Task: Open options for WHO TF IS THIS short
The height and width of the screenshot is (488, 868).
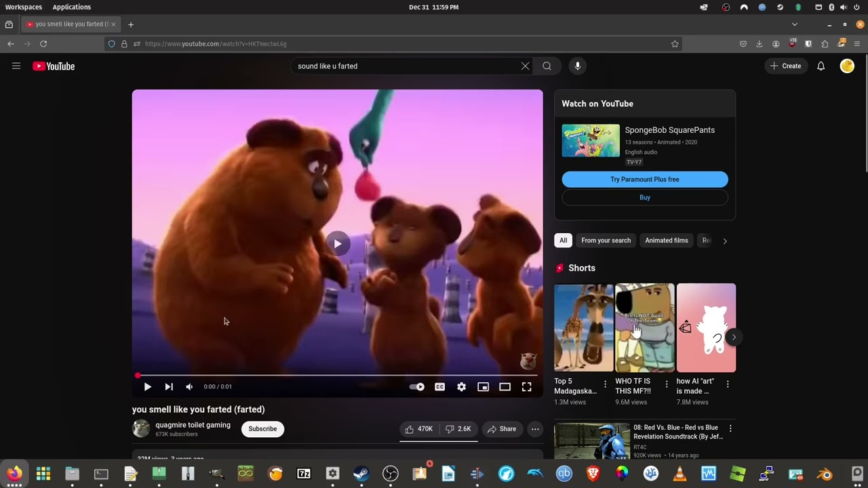Action: click(x=667, y=384)
